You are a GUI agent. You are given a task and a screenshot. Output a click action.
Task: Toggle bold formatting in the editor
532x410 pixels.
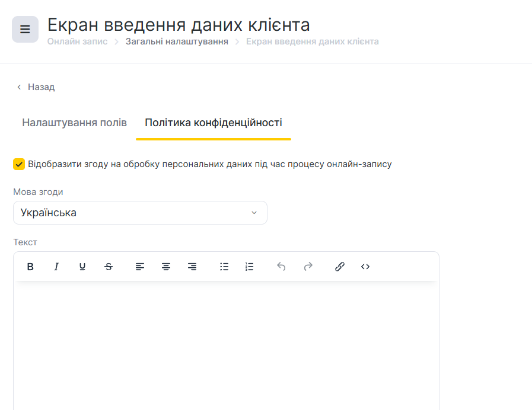(x=30, y=267)
